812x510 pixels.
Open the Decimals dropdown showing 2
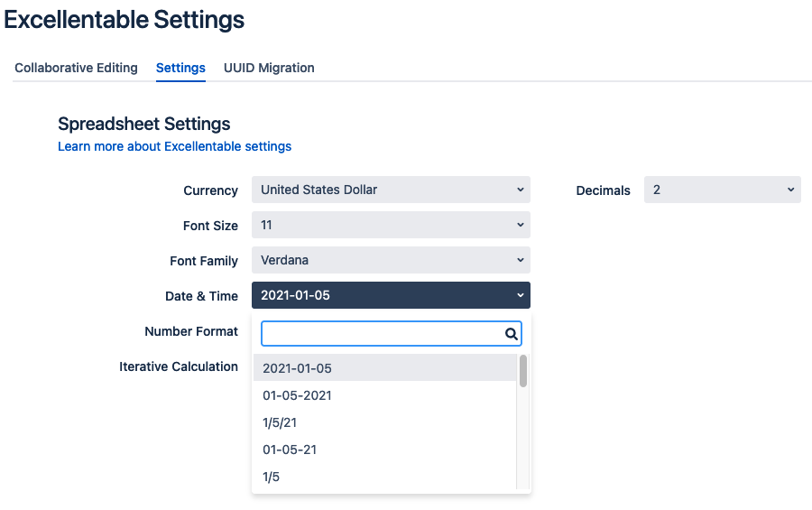[723, 190]
